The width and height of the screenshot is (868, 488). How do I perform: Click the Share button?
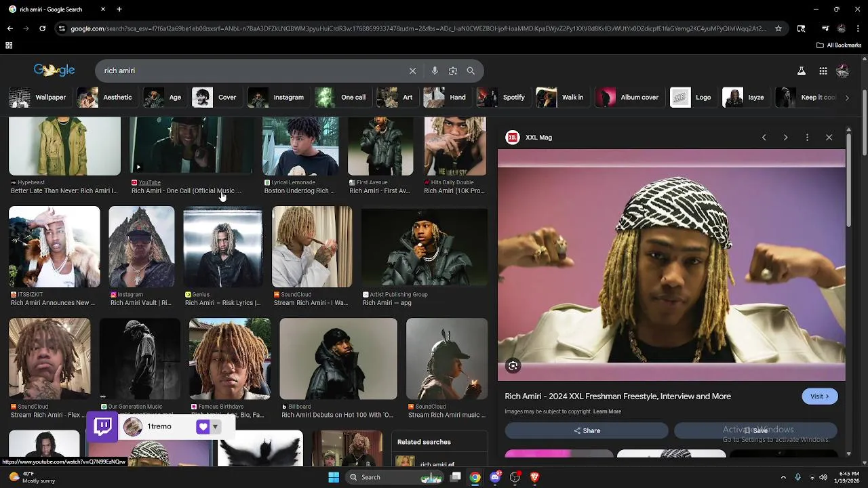pos(587,430)
